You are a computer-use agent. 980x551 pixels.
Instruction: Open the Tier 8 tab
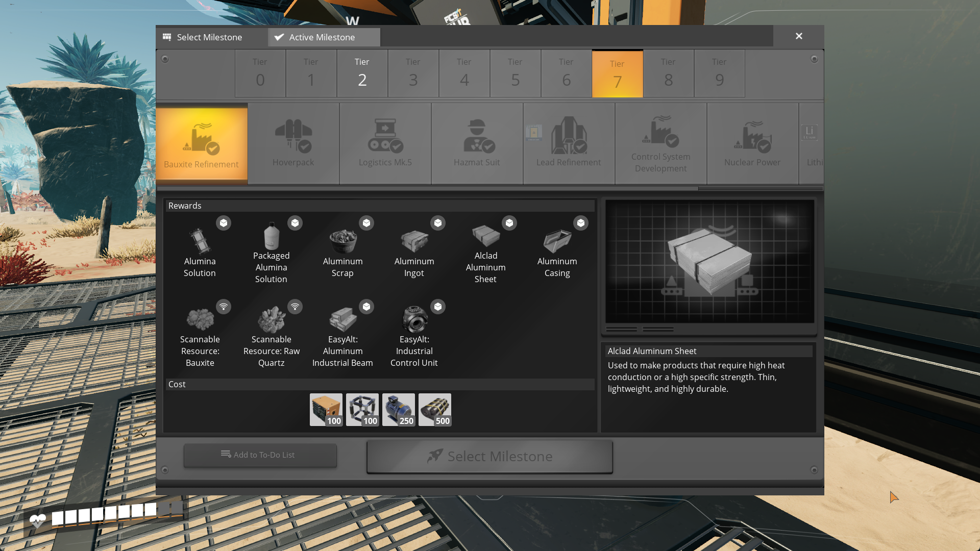(x=669, y=73)
